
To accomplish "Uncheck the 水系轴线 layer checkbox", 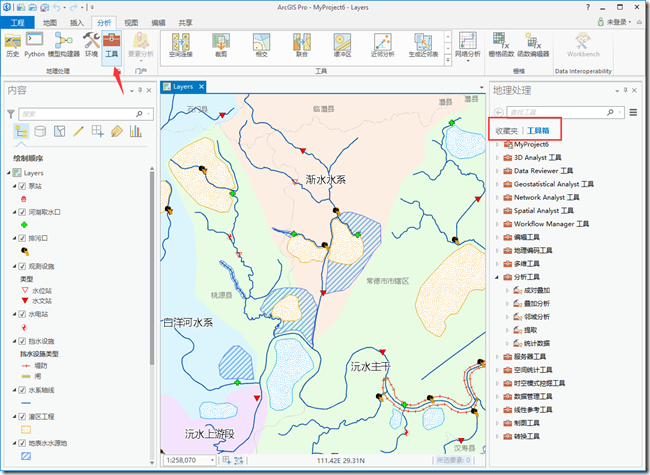I will click(22, 390).
